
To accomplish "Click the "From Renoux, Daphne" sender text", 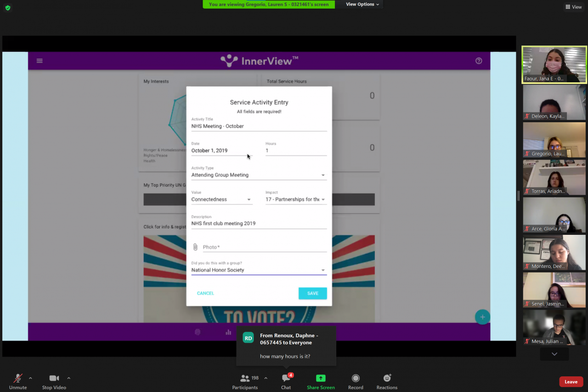I will tap(289, 339).
